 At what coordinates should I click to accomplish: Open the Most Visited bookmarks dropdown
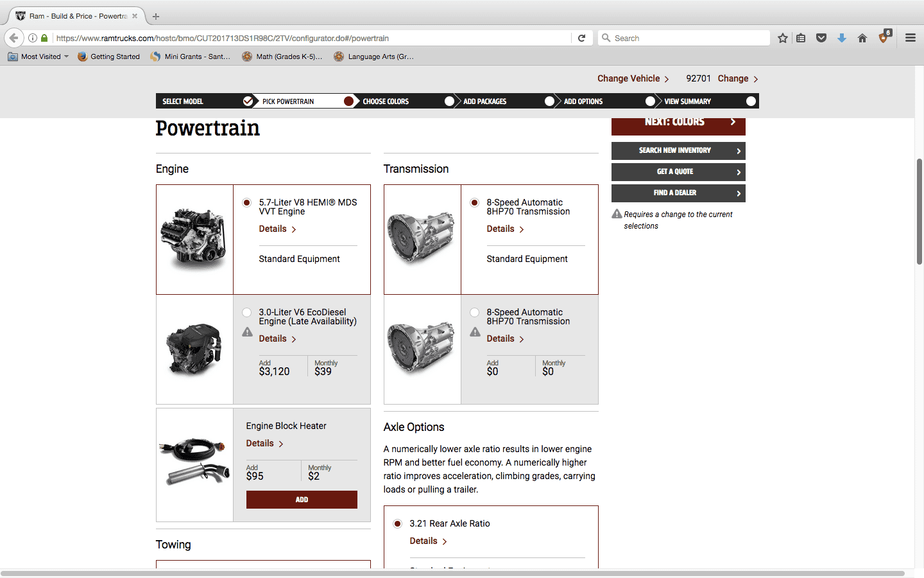click(38, 57)
